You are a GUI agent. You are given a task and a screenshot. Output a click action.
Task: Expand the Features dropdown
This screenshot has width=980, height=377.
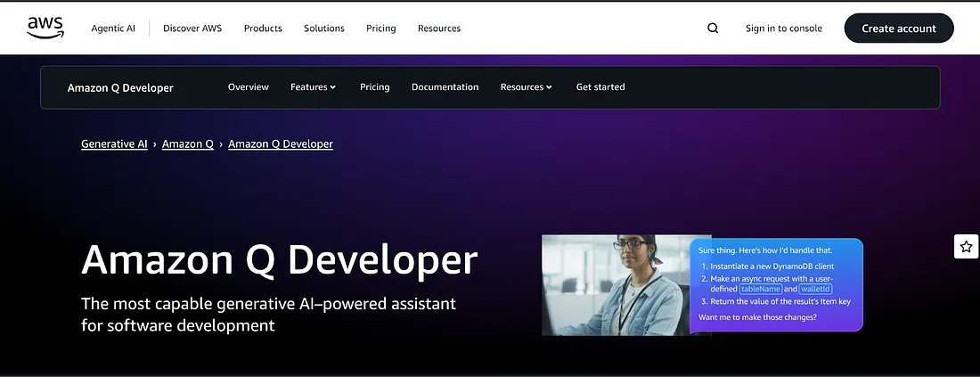pyautogui.click(x=313, y=87)
